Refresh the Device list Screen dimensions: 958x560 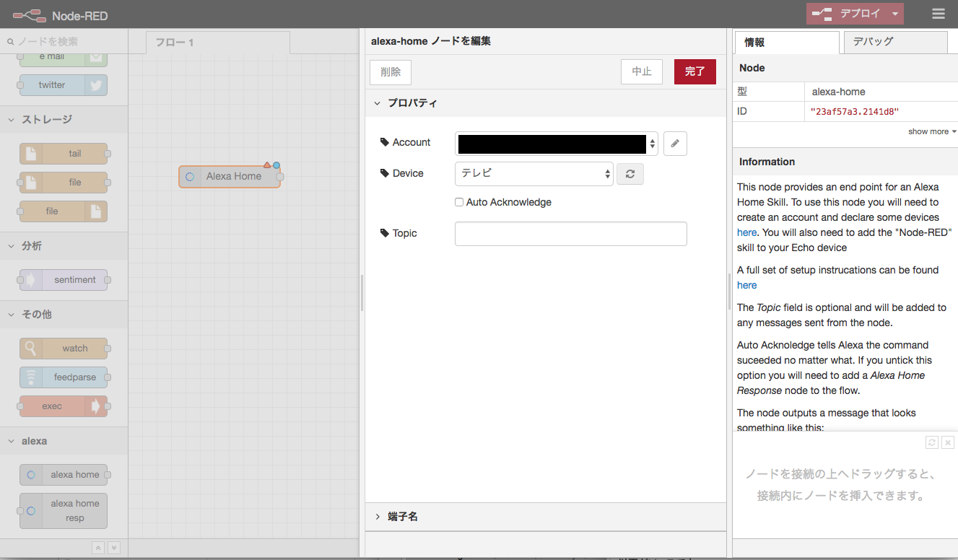pos(630,174)
